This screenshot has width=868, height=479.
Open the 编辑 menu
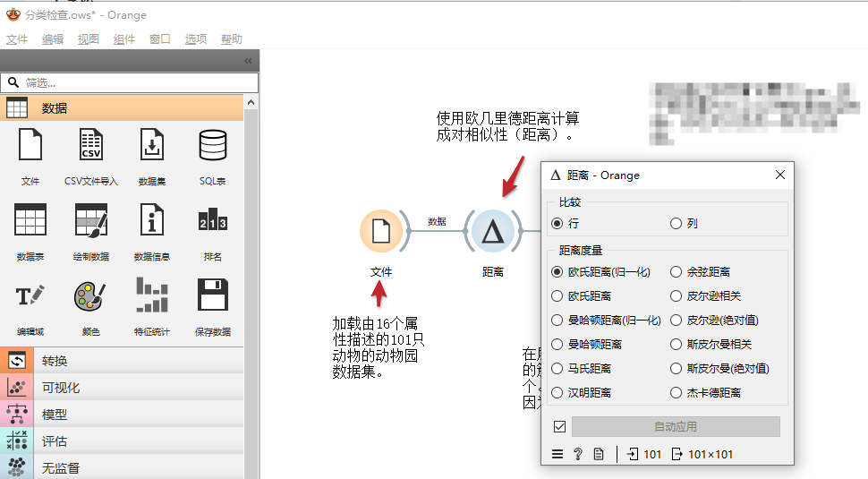pos(53,39)
